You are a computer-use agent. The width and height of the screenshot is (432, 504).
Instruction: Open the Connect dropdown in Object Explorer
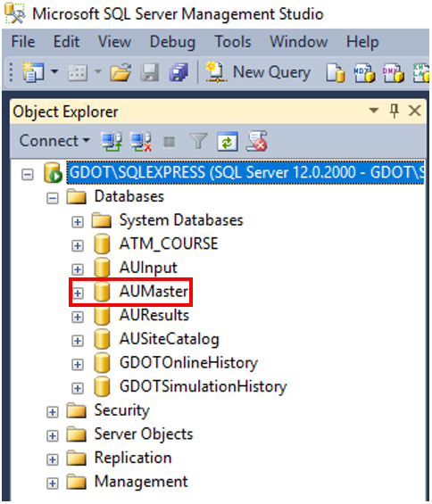[x=54, y=141]
